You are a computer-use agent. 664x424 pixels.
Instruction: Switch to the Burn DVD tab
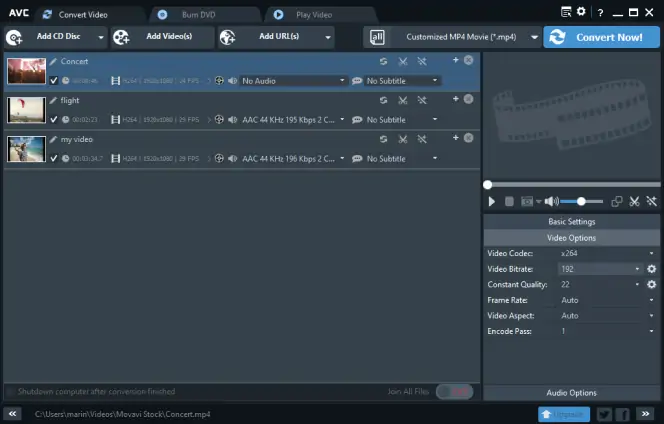point(204,15)
